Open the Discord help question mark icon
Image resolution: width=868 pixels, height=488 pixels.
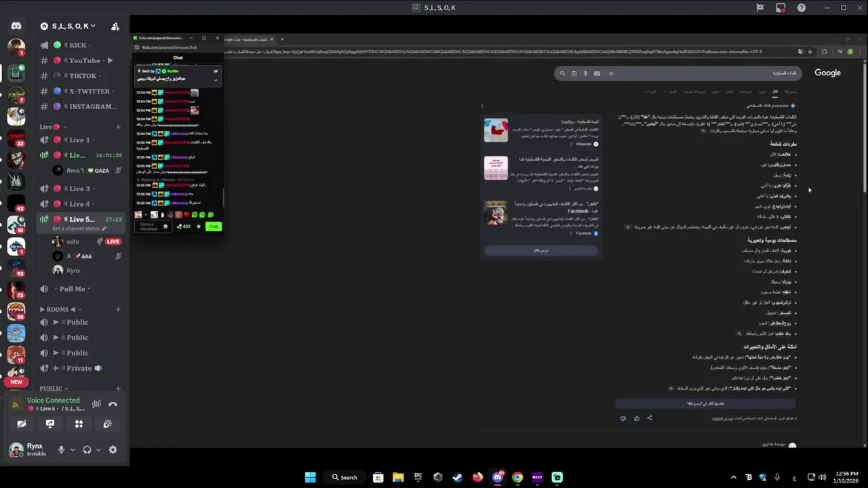pos(802,7)
